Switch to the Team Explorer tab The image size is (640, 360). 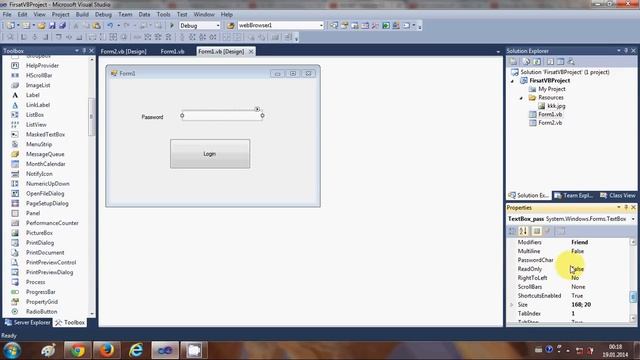coord(574,196)
